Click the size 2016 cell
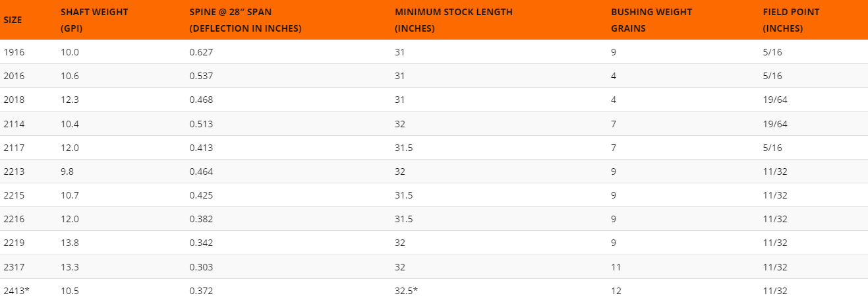Viewport: 868px width, 306px height. click(x=13, y=76)
